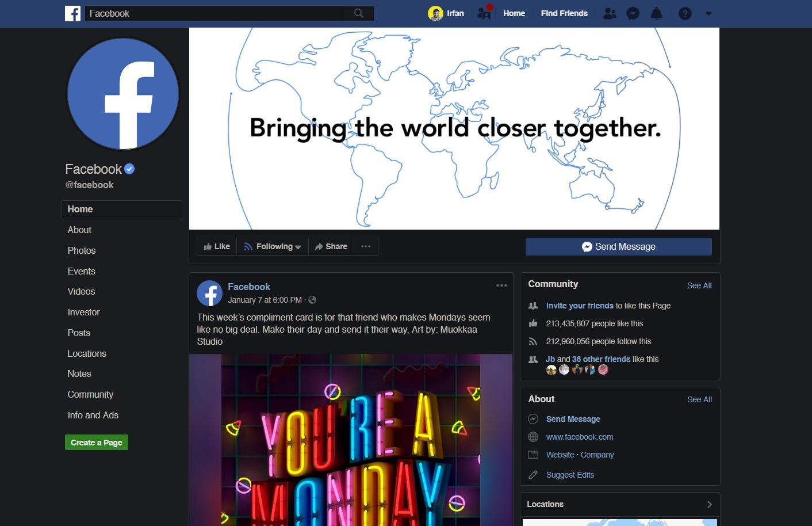Click Jb friend link

click(550, 359)
